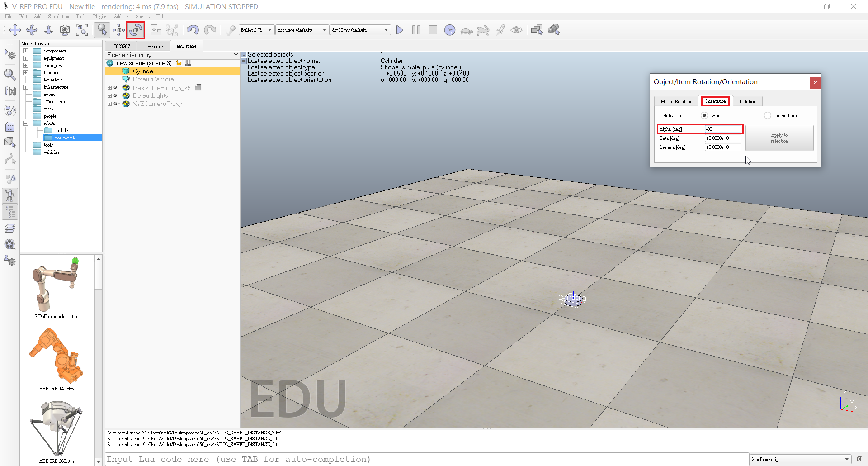Switch to the Orientation tab
The width and height of the screenshot is (868, 466).
tap(715, 101)
